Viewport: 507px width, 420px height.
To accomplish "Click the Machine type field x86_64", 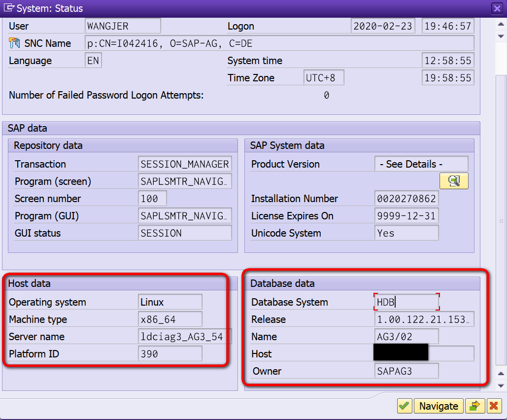I will coord(170,319).
